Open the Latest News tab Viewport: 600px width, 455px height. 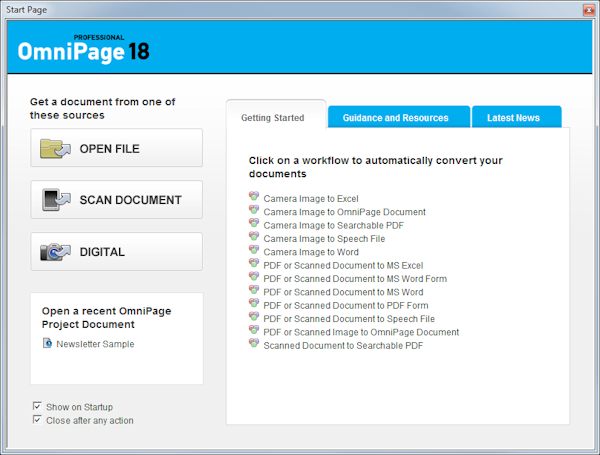coord(513,118)
